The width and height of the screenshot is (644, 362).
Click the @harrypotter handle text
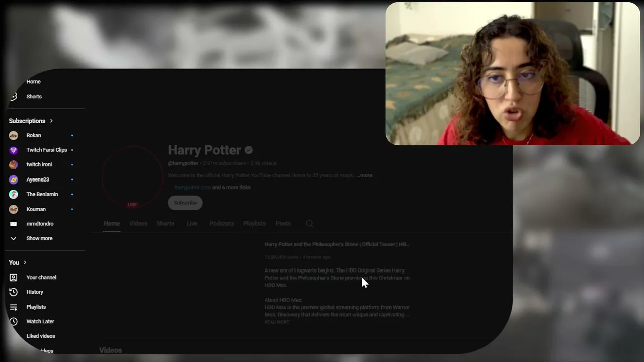point(183,163)
